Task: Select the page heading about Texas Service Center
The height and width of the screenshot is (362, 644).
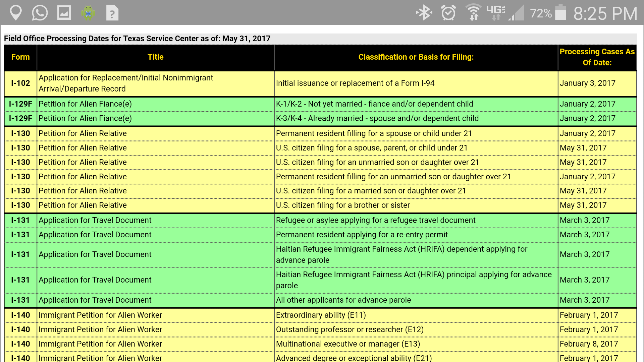Action: click(137, 39)
